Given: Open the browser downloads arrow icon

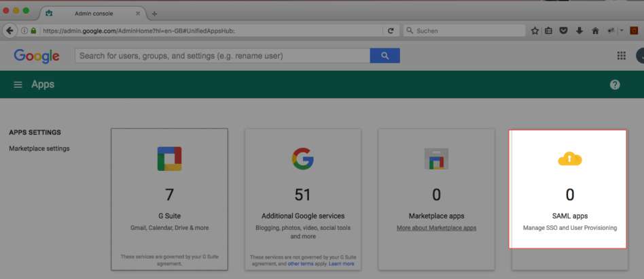Looking at the screenshot, I should coord(579,31).
